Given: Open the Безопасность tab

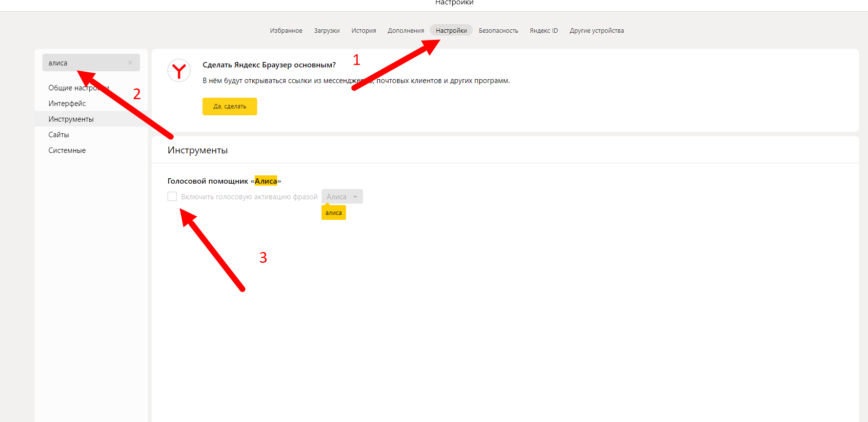Looking at the screenshot, I should (x=498, y=30).
